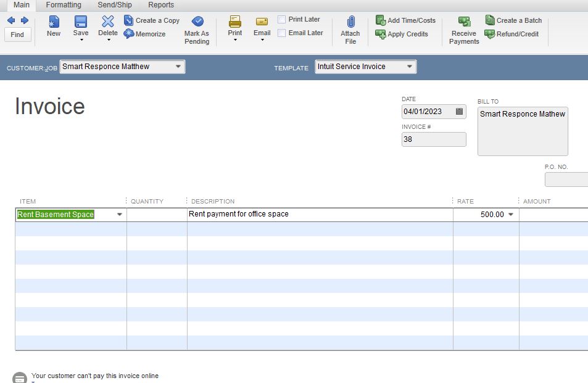Open the Reports tab
The image size is (588, 383).
coord(160,5)
